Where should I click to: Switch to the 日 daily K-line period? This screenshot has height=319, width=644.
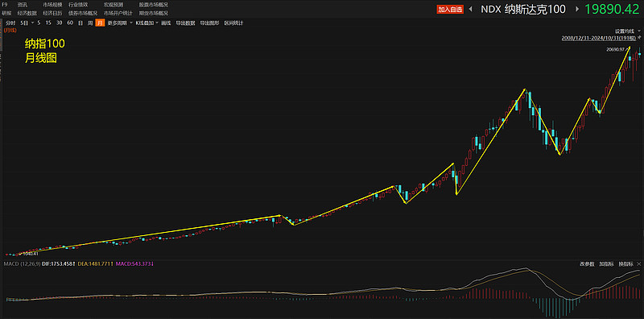click(x=80, y=23)
